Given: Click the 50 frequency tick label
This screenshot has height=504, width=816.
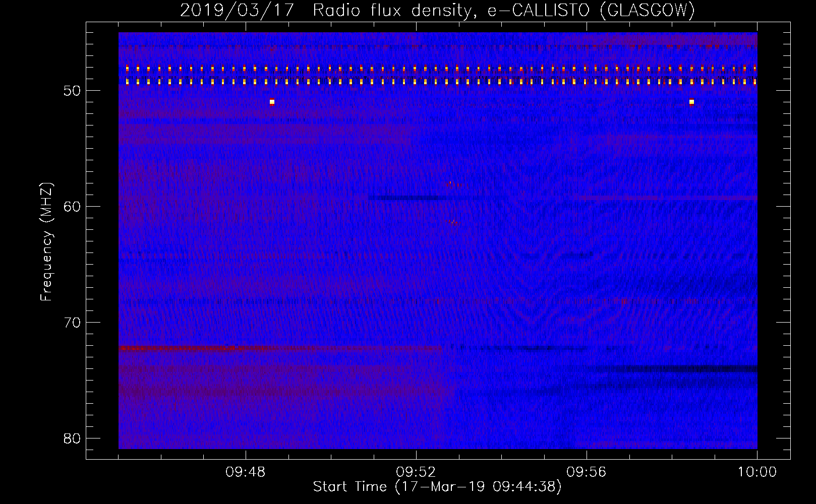Looking at the screenshot, I should point(73,91).
